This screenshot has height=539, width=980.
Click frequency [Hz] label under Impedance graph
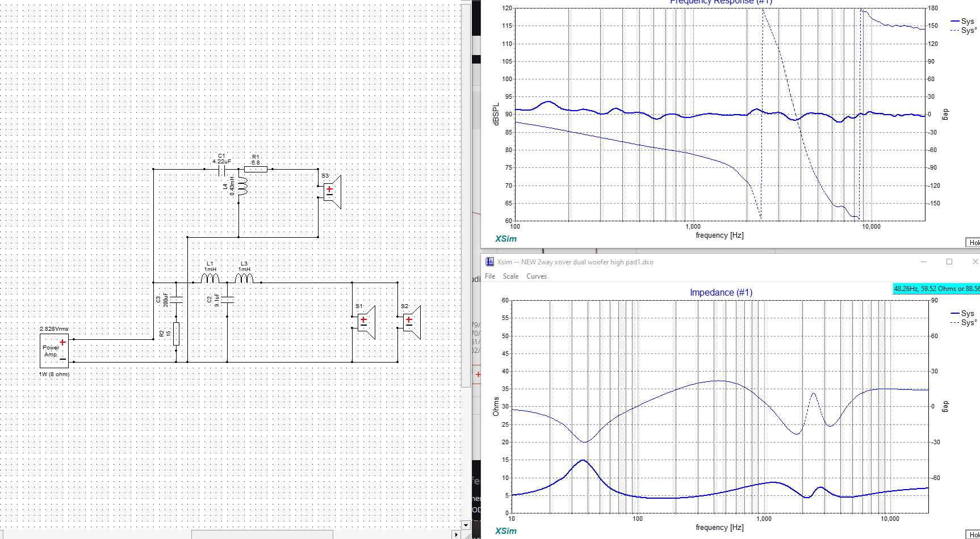pyautogui.click(x=719, y=527)
